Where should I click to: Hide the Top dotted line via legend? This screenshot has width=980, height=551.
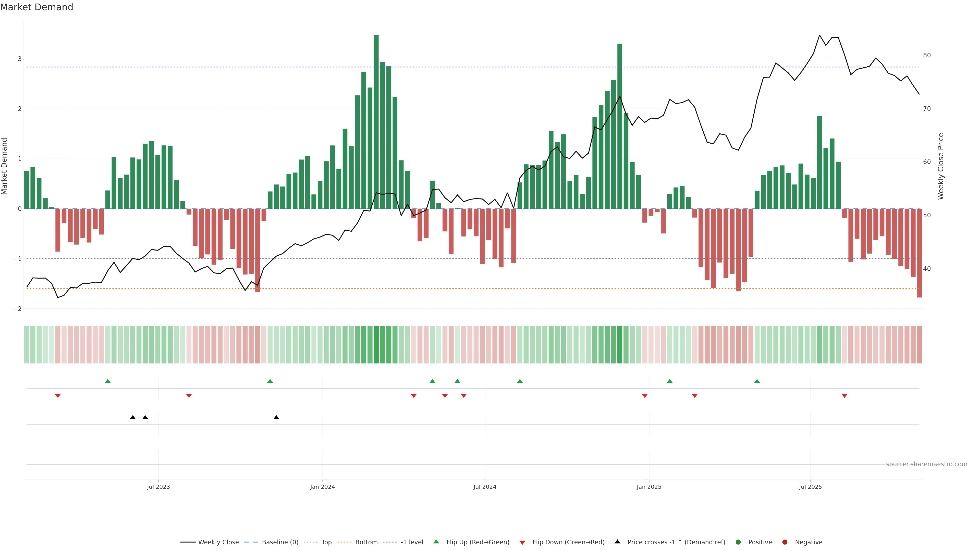pos(326,542)
